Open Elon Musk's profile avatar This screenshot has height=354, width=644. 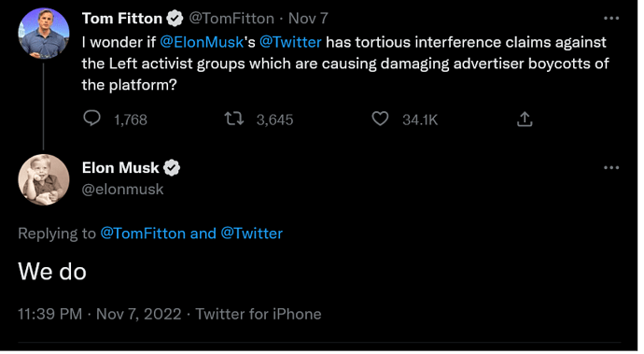[x=44, y=179]
